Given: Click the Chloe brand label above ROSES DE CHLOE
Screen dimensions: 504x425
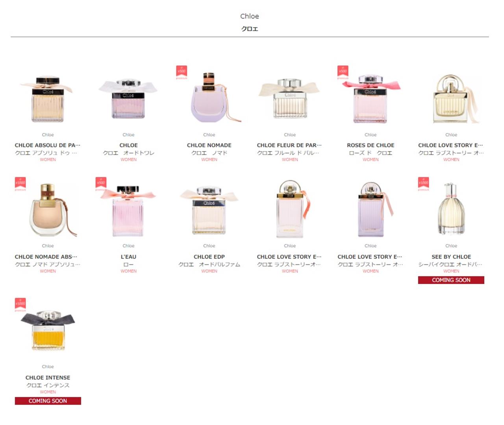Looking at the screenshot, I should point(371,135).
